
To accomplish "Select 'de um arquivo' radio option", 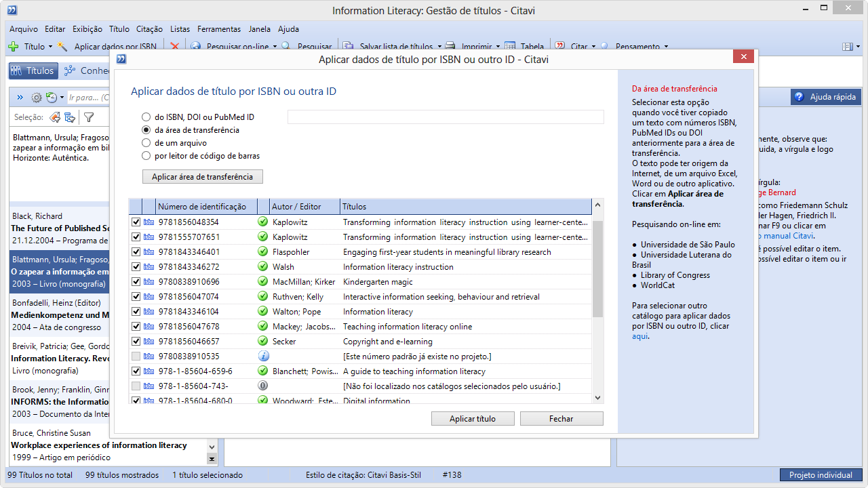I will 146,143.
